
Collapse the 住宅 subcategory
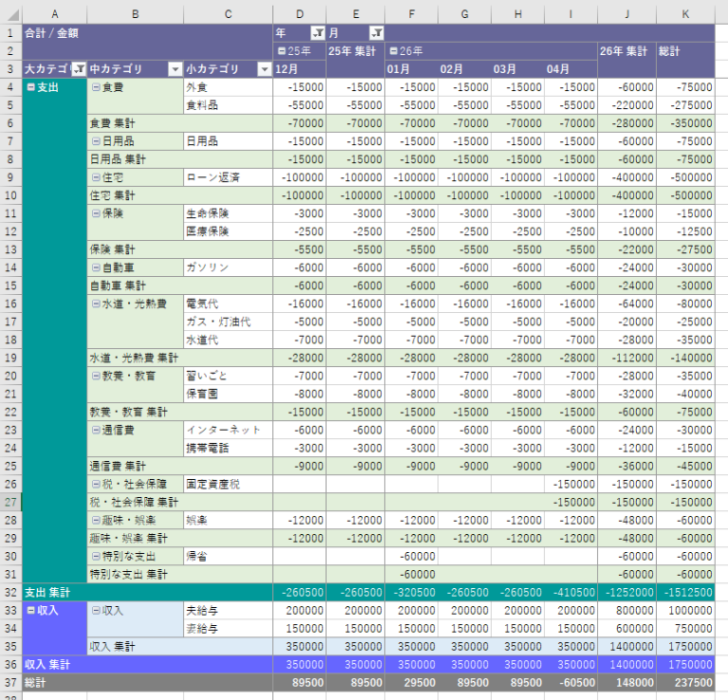pyautogui.click(x=96, y=177)
